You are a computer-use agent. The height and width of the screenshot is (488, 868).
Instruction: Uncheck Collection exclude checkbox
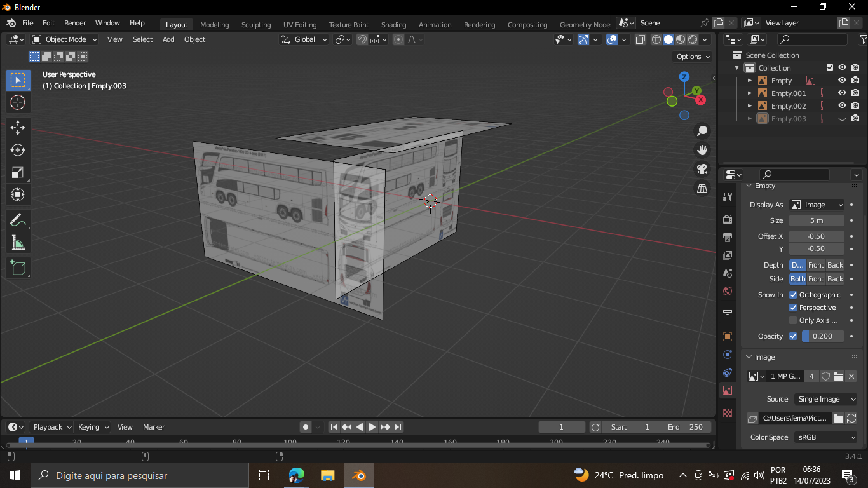830,68
